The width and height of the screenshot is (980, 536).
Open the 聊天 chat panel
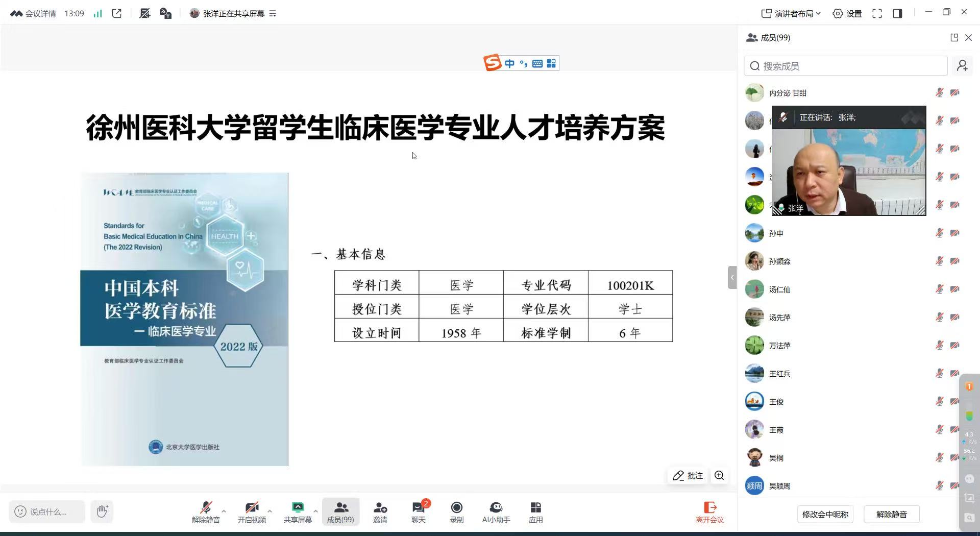418,512
